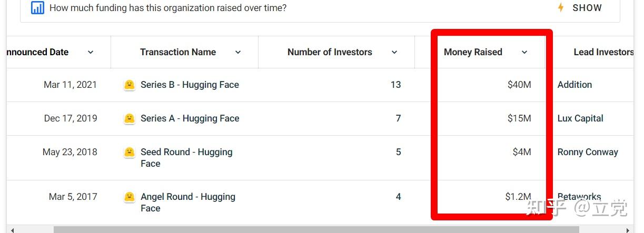Open the Series A - Hugging Face link

190,118
